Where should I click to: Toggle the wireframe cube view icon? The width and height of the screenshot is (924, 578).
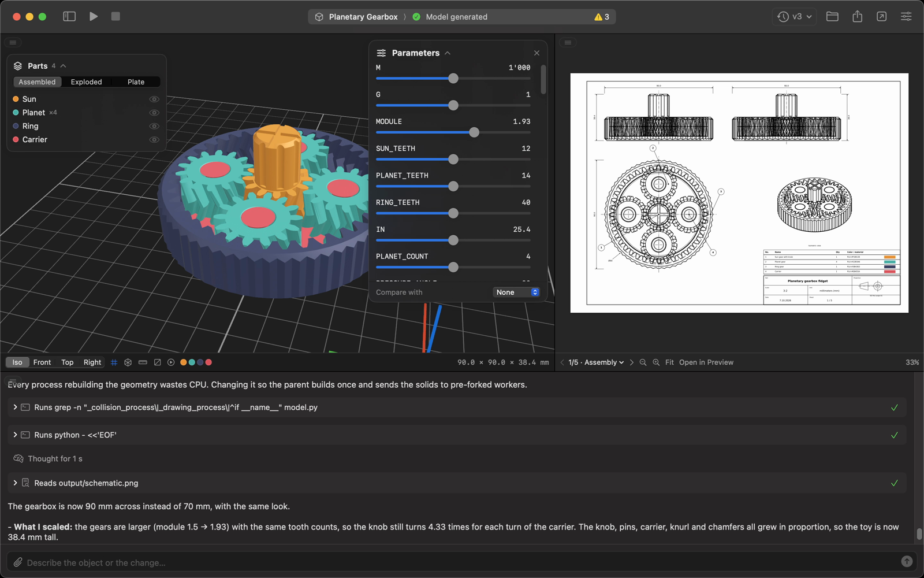pos(128,362)
